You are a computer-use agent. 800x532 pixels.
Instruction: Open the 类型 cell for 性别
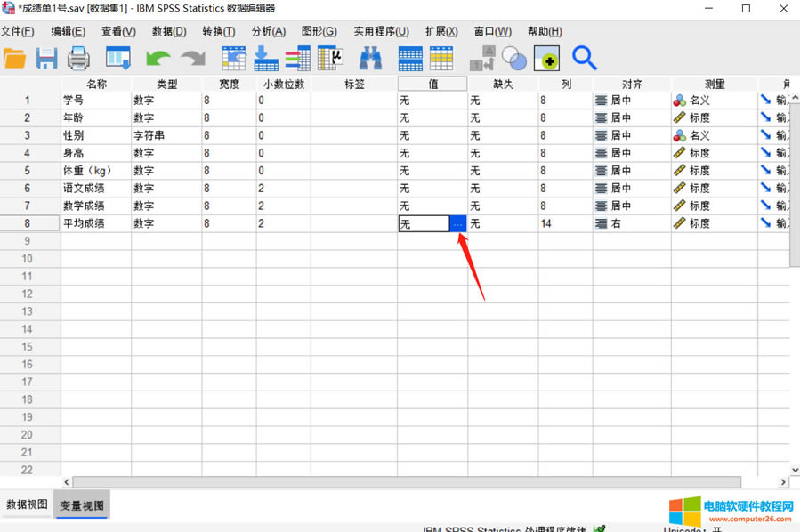[166, 135]
